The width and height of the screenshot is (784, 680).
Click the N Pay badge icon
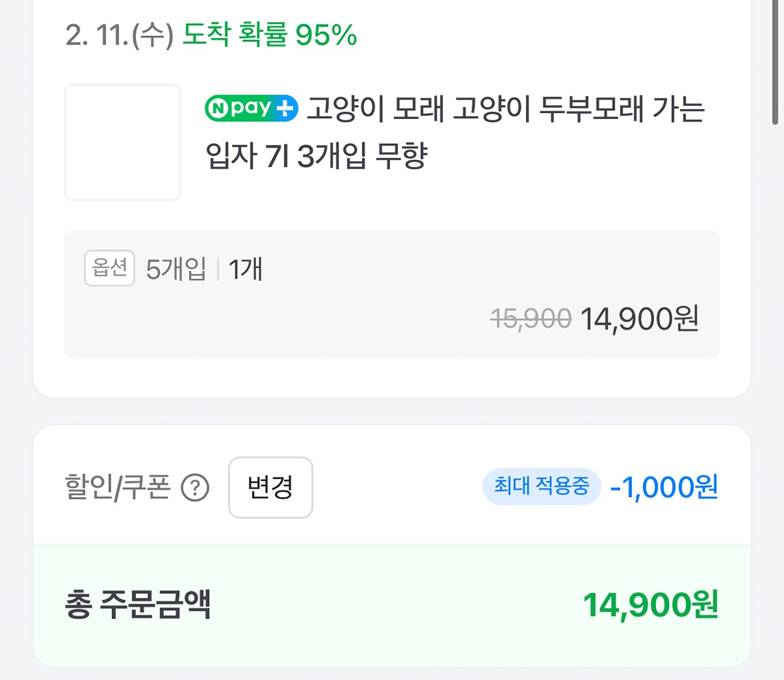pos(250,108)
